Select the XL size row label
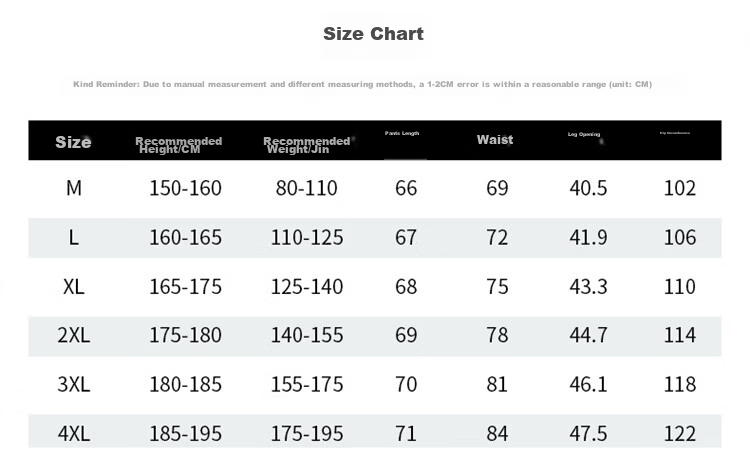The width and height of the screenshot is (750, 476). 74,287
